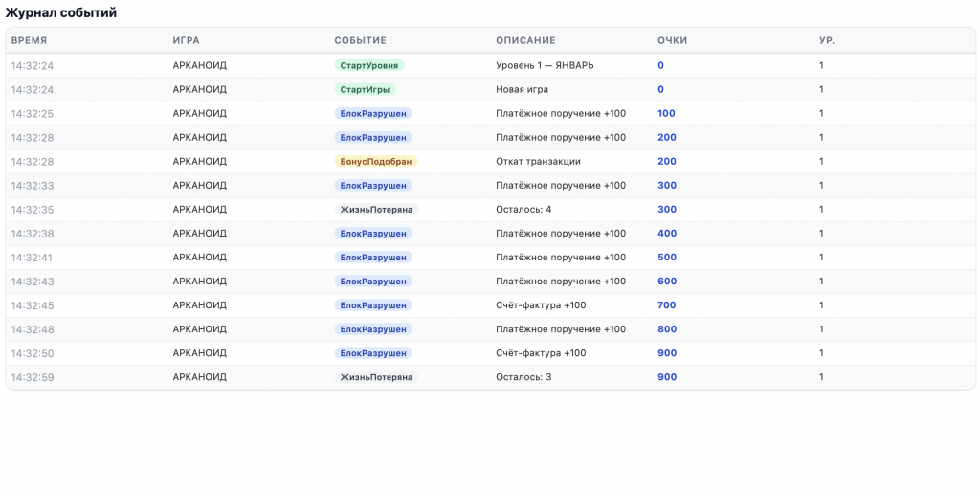Screen dimensions: 980x496
Task: Click the ЖизньПотеряна badge at 14:32:35
Action: tap(376, 210)
